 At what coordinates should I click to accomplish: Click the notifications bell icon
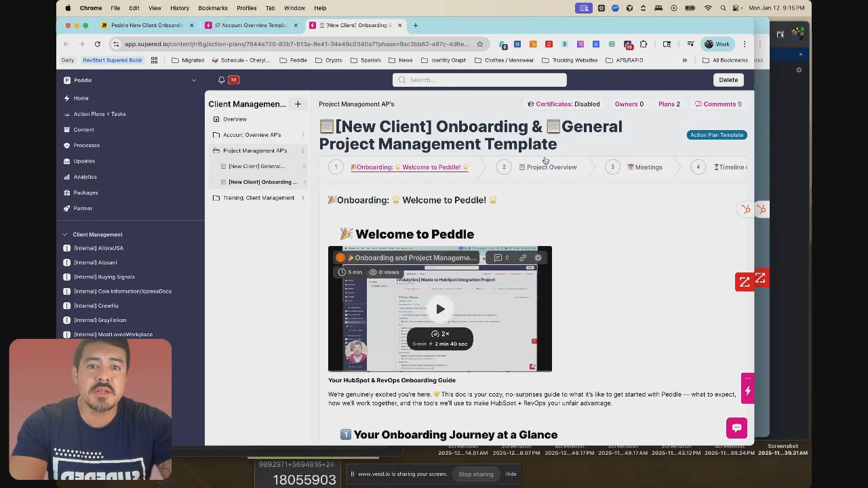coord(221,80)
